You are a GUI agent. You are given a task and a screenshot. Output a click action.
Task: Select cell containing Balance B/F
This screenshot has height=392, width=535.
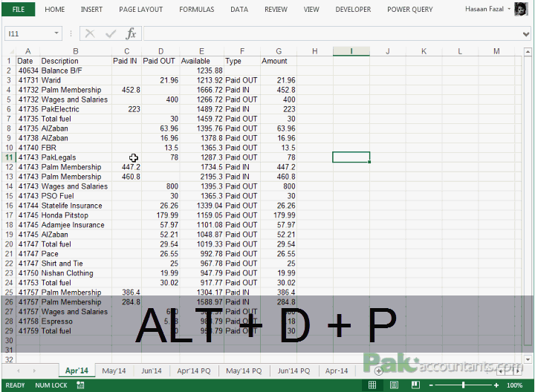(x=76, y=71)
